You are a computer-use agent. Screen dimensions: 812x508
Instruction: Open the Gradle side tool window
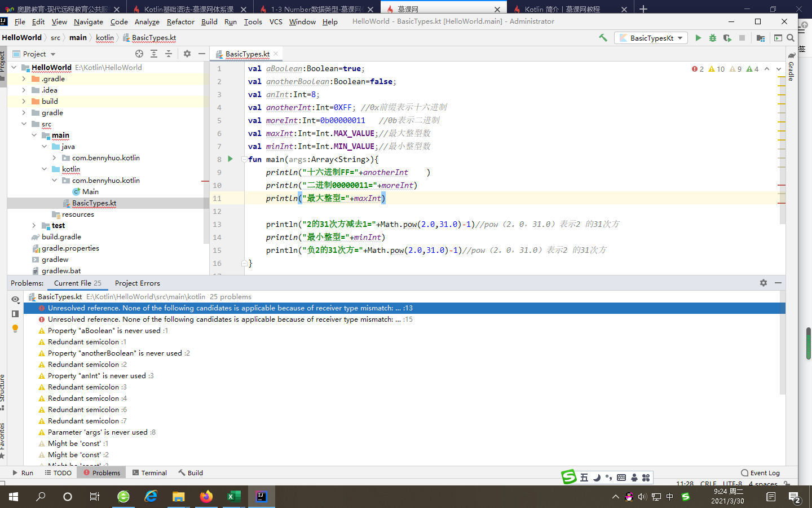pos(791,68)
